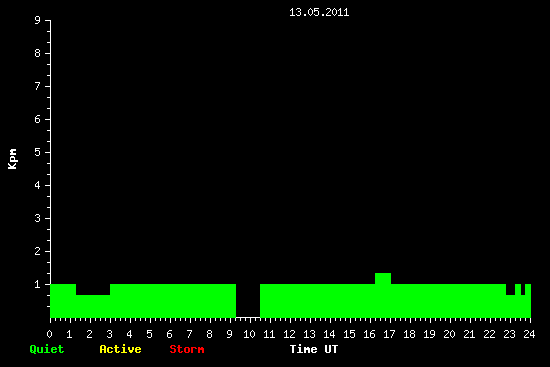Click the green Quiet legend label
Image resolution: width=550 pixels, height=367 pixels.
(47, 349)
